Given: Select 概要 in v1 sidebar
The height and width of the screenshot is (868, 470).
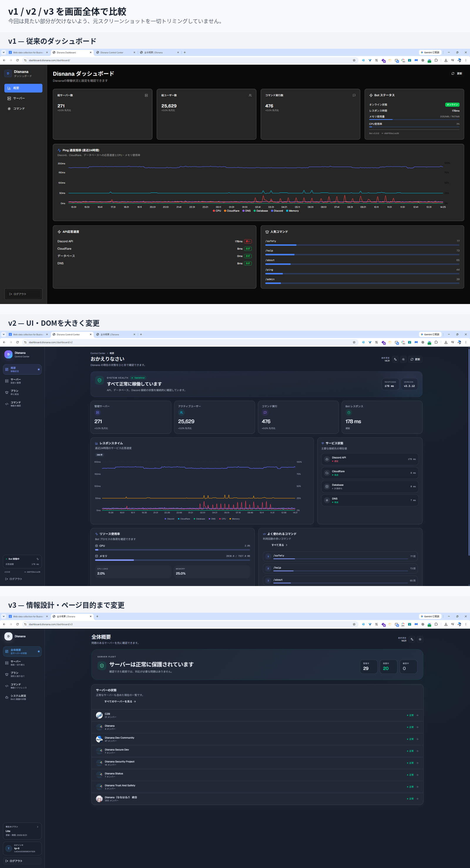Looking at the screenshot, I should [x=23, y=88].
